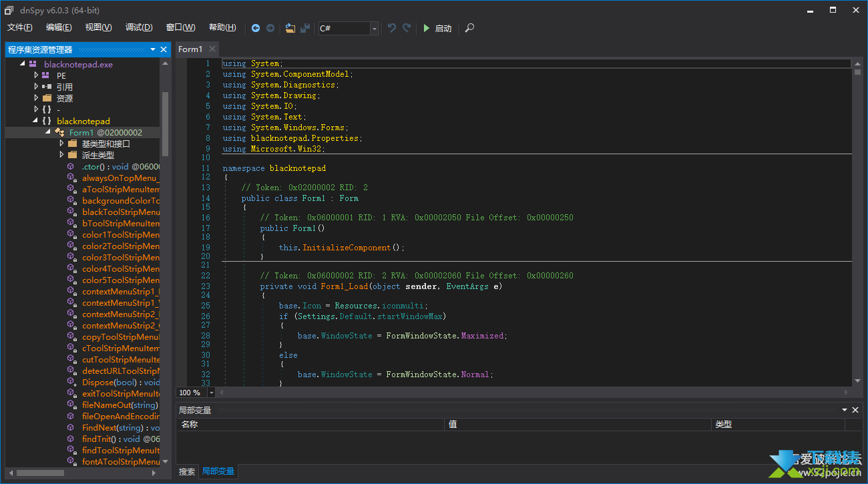
Task: Click the color1ToolStripMenu method icon
Action: coord(71,234)
